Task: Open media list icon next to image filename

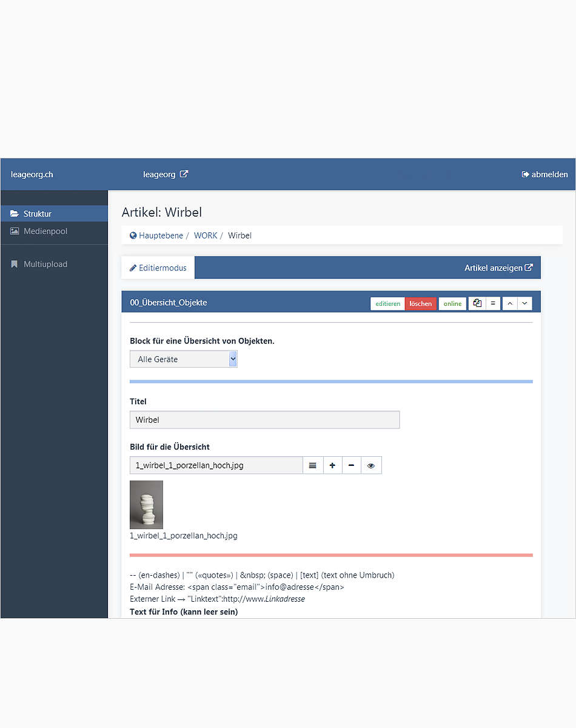Action: point(312,465)
